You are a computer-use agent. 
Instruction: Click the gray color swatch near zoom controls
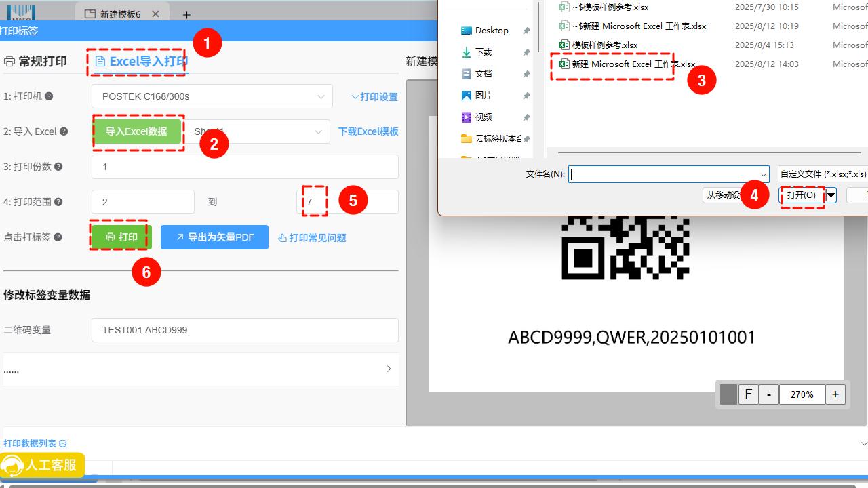[728, 394]
